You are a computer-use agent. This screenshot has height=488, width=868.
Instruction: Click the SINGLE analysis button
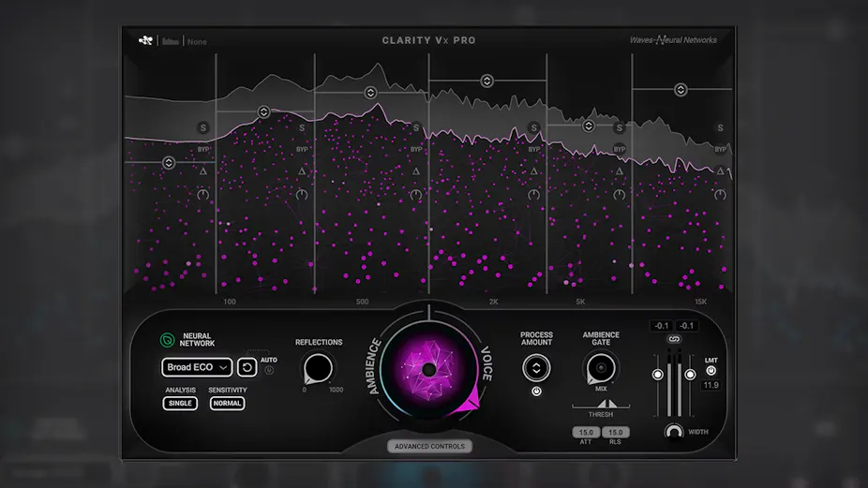click(x=180, y=404)
